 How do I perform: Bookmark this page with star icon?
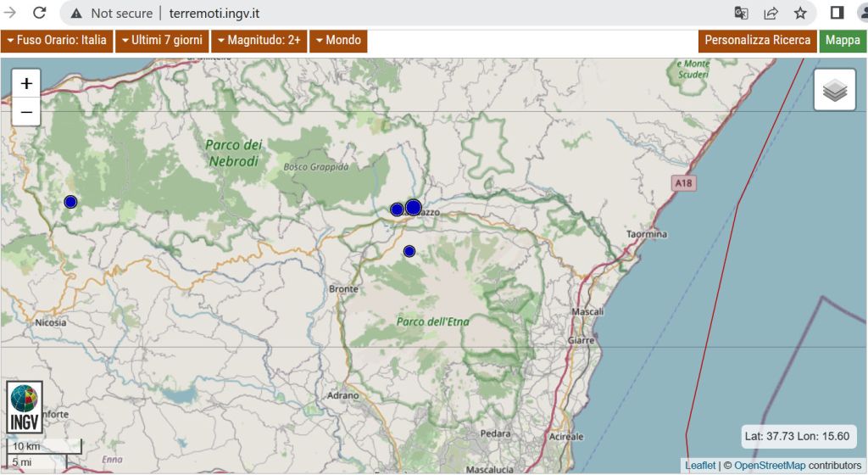point(799,13)
